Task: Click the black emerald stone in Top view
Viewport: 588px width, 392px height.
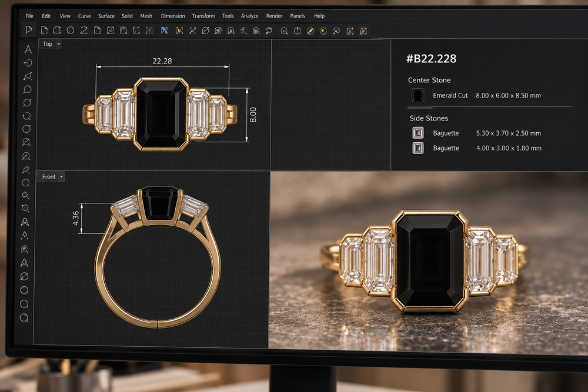Action: click(x=161, y=114)
